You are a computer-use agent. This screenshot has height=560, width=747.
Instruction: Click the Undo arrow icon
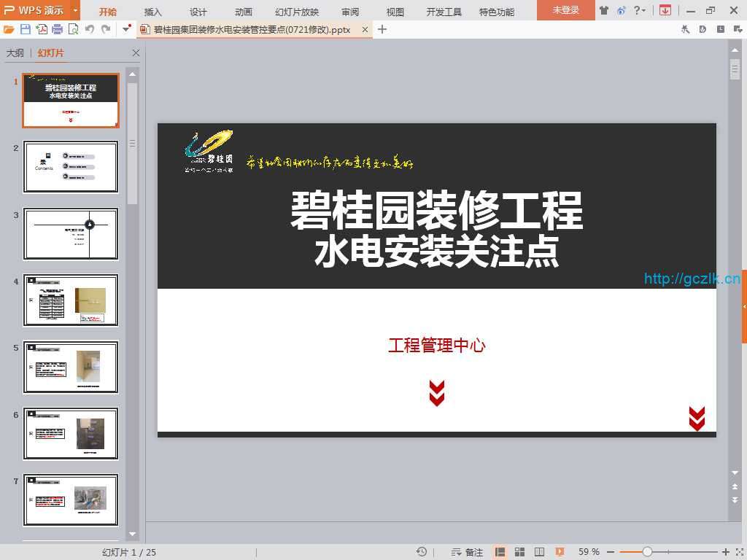coord(89,29)
